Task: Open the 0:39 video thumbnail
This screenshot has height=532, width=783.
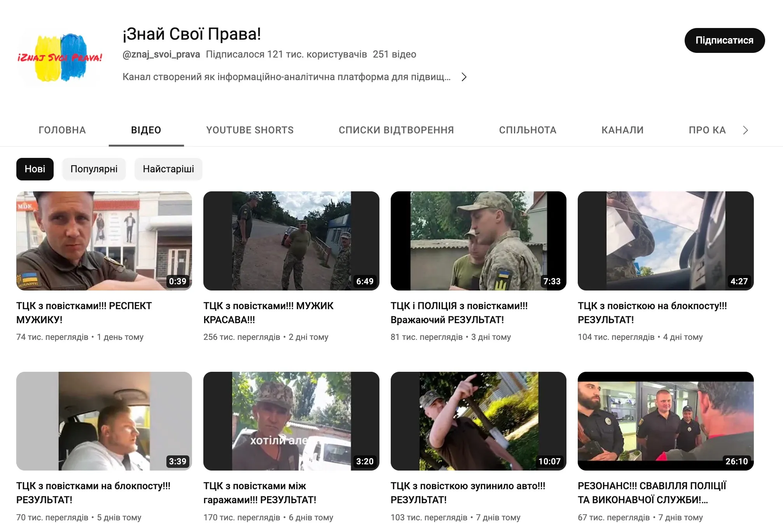Action: tap(104, 241)
